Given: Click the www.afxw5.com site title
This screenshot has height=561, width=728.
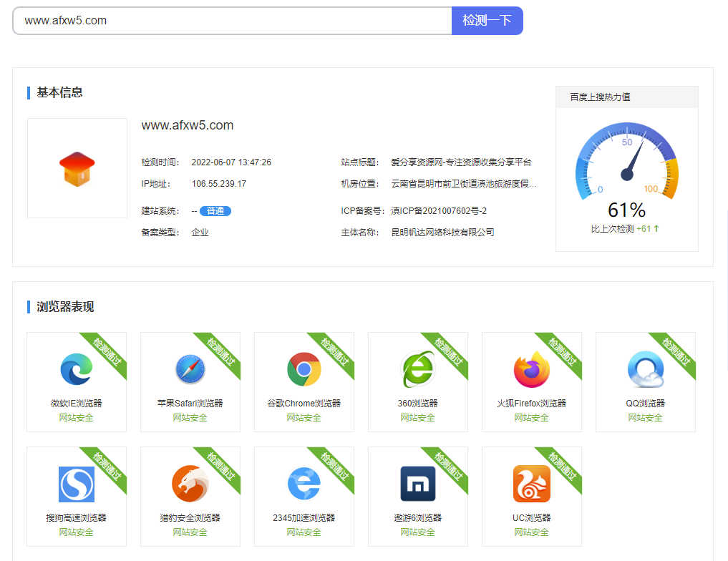Looking at the screenshot, I should pos(188,125).
